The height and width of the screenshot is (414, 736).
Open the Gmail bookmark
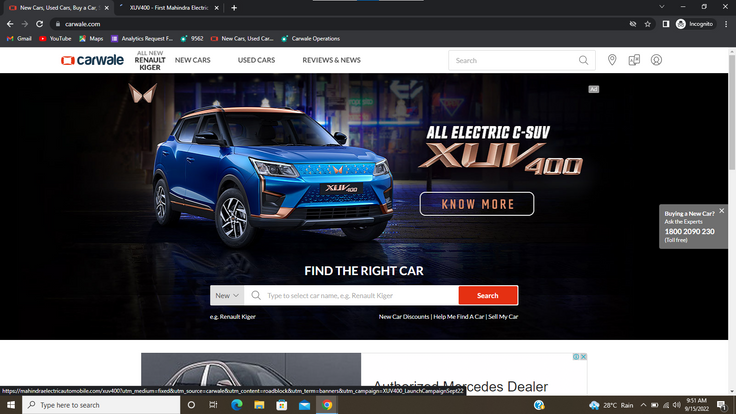19,38
